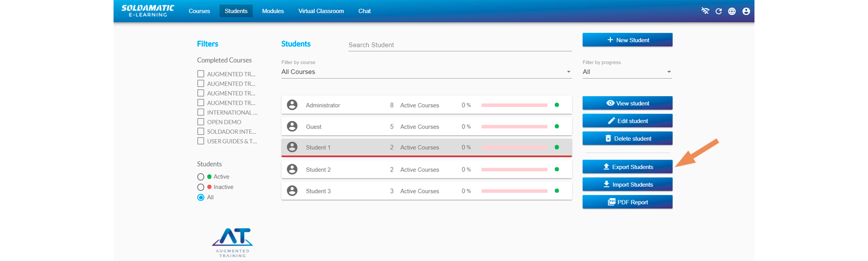Click the Guest progress bar
The height and width of the screenshot is (261, 868).
(514, 127)
